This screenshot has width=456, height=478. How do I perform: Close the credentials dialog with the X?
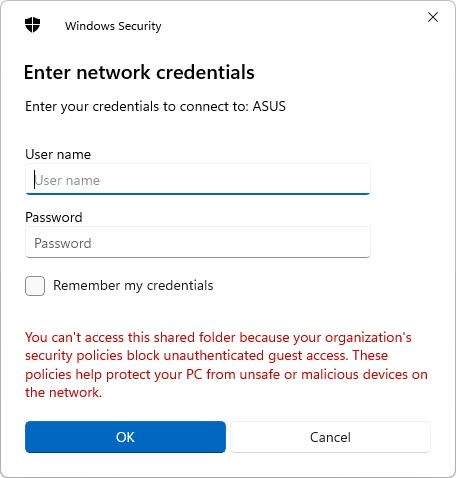(433, 17)
